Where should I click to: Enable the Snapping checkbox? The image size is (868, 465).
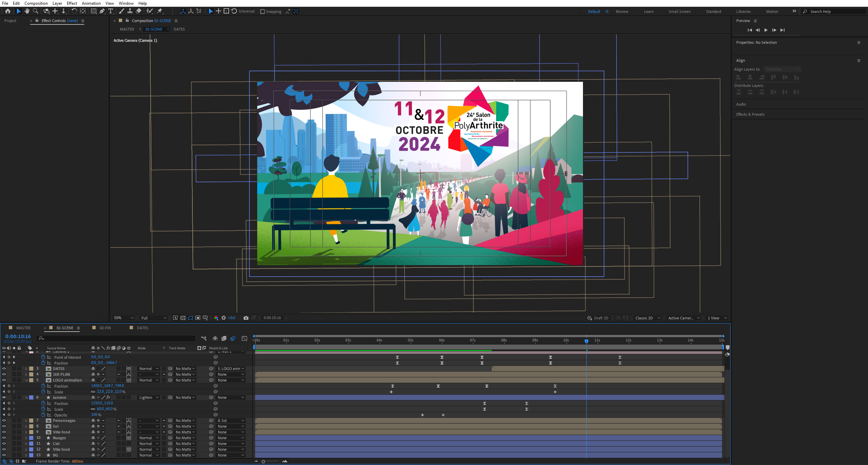click(263, 12)
